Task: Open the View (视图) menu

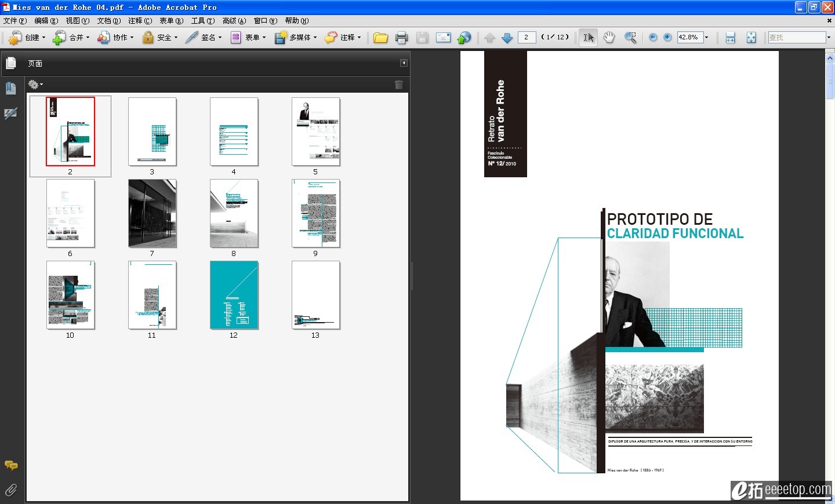Action: (x=78, y=21)
